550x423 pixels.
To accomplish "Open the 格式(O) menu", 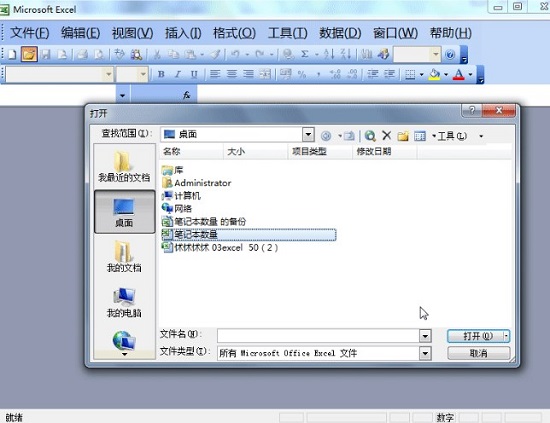I will 234,33.
